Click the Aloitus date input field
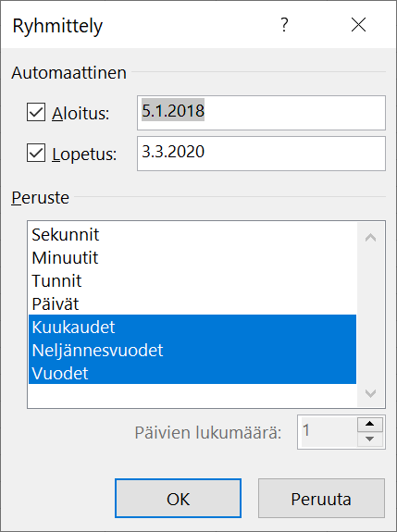 tap(261, 113)
